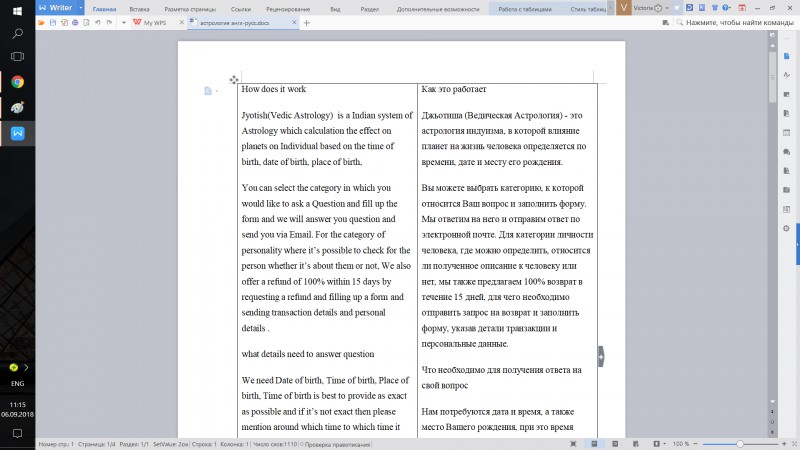Open file via the folder icon
Screen dimensions: 800x450
[41, 22]
